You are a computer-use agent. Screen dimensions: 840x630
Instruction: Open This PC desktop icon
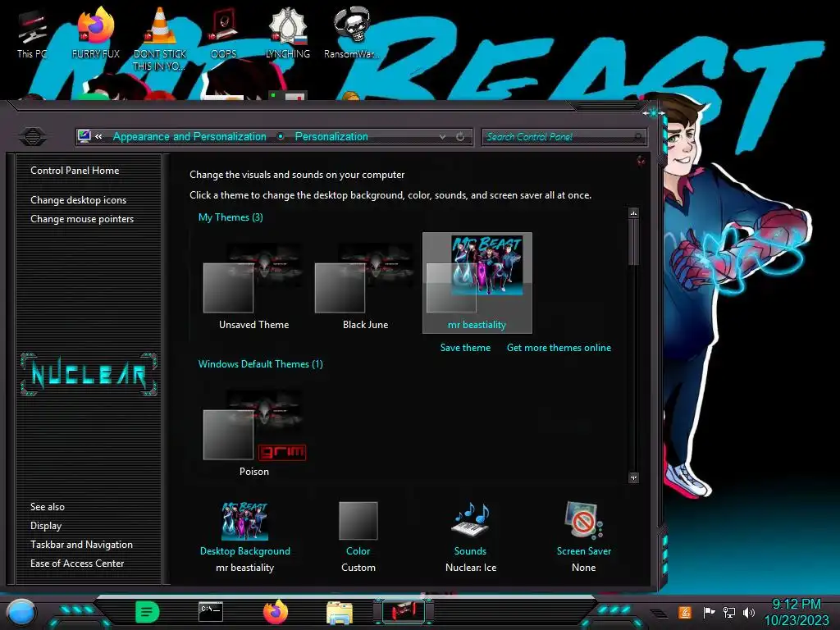(x=31, y=34)
